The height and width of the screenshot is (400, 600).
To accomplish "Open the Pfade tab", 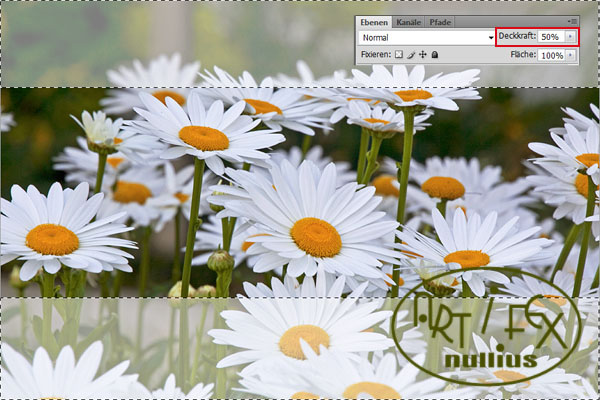I will [440, 22].
